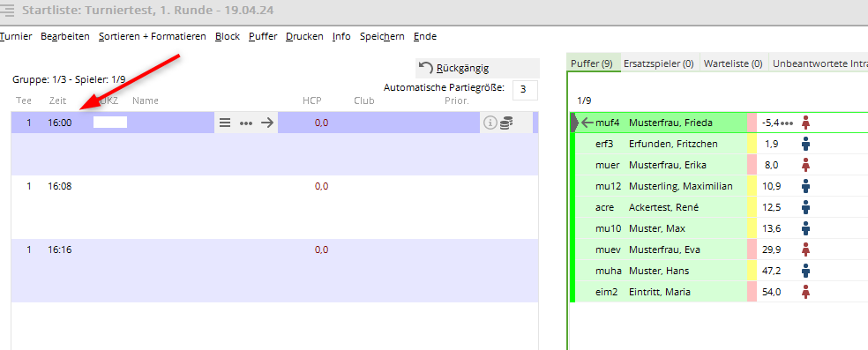
Task: Switch to the Unbeantwortete Intra tab
Action: pyautogui.click(x=818, y=63)
